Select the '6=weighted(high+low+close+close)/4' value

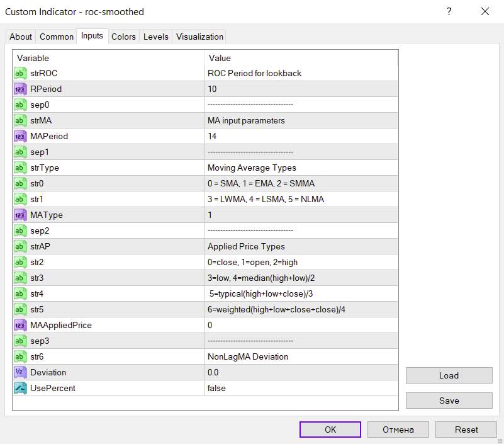tap(276, 310)
